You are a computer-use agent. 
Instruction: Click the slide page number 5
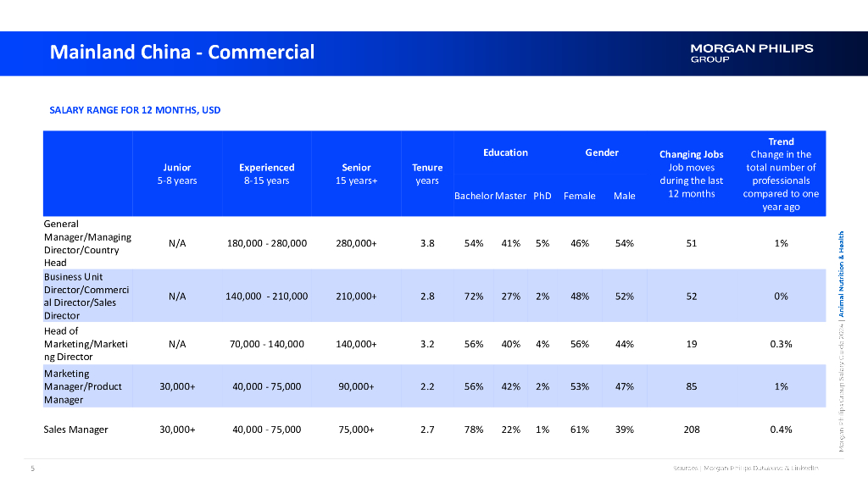[x=32, y=468]
